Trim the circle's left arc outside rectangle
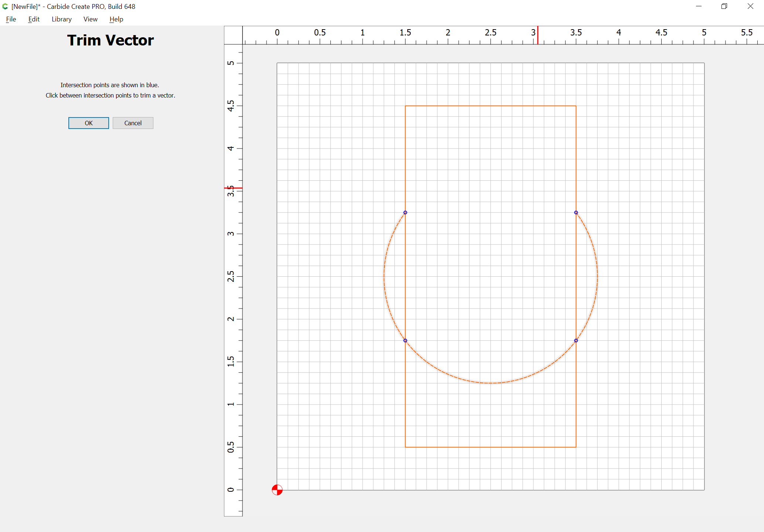Image resolution: width=764 pixels, height=532 pixels. point(384,276)
